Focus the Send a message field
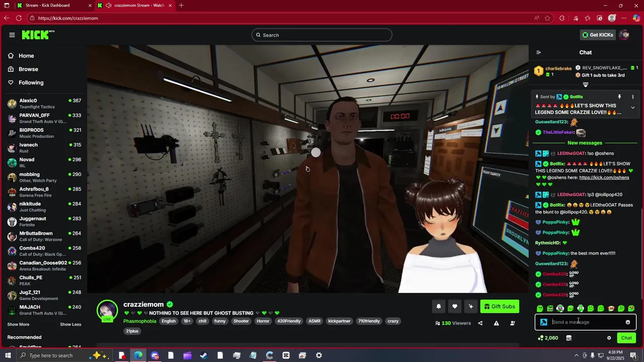 click(586, 322)
